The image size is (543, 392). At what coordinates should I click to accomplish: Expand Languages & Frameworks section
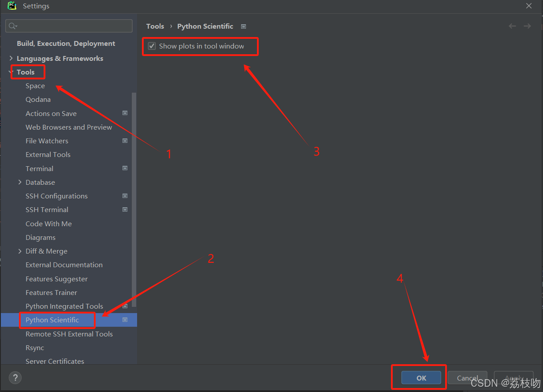11,58
